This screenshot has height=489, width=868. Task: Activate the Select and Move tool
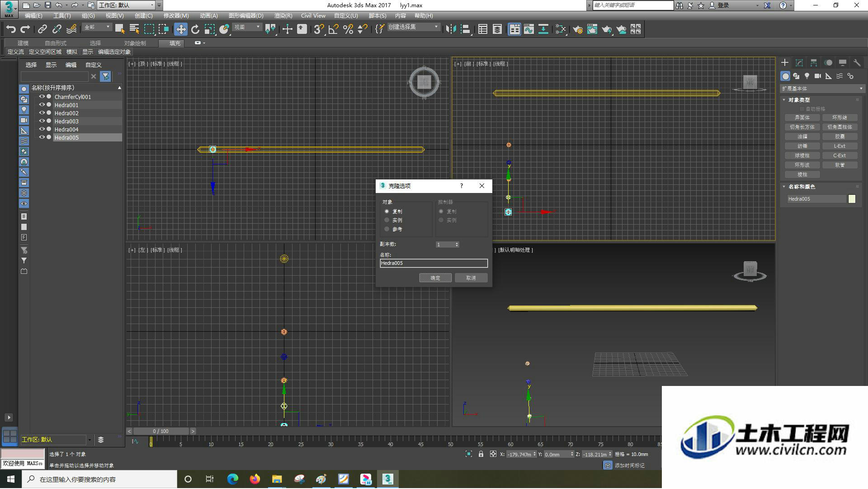(x=181, y=29)
